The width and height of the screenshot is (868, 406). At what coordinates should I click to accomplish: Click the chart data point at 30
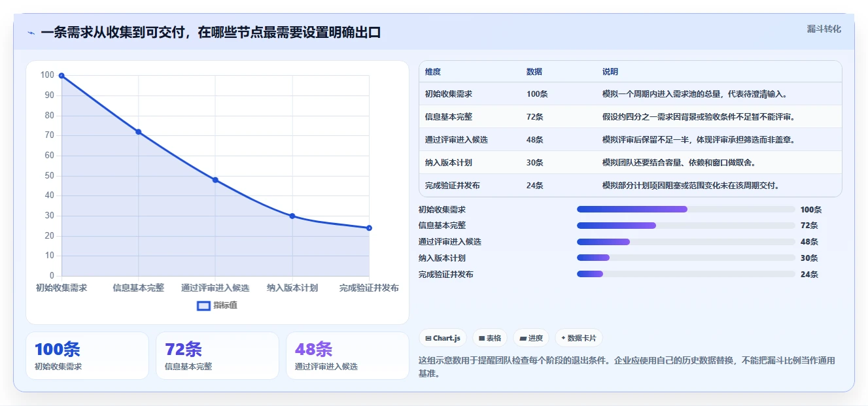(x=292, y=216)
